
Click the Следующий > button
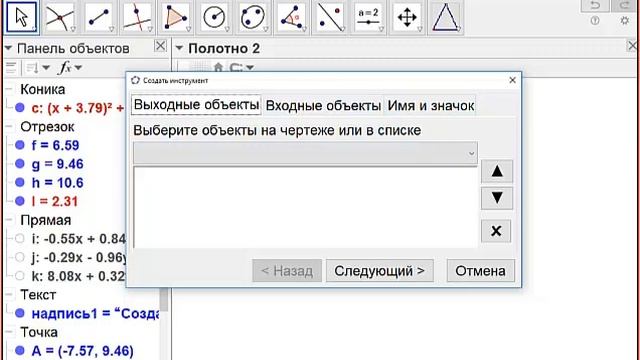coord(380,271)
